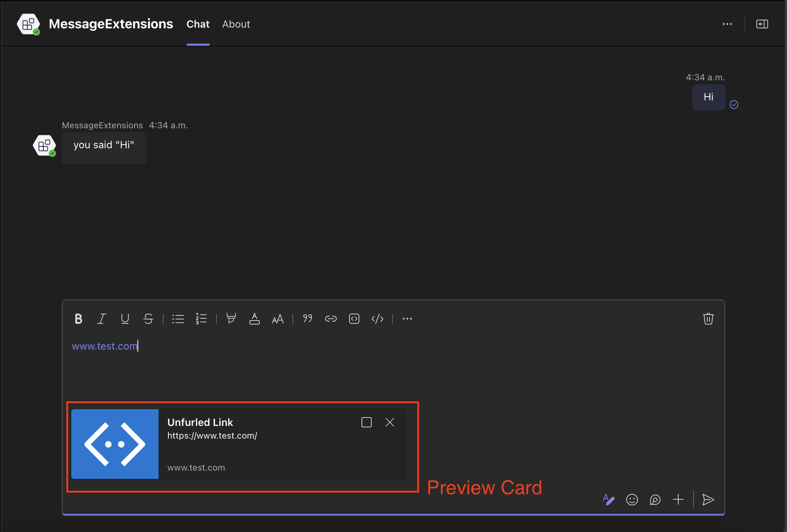
Task: Toggle the preview card expand checkbox
Action: pyautogui.click(x=366, y=422)
